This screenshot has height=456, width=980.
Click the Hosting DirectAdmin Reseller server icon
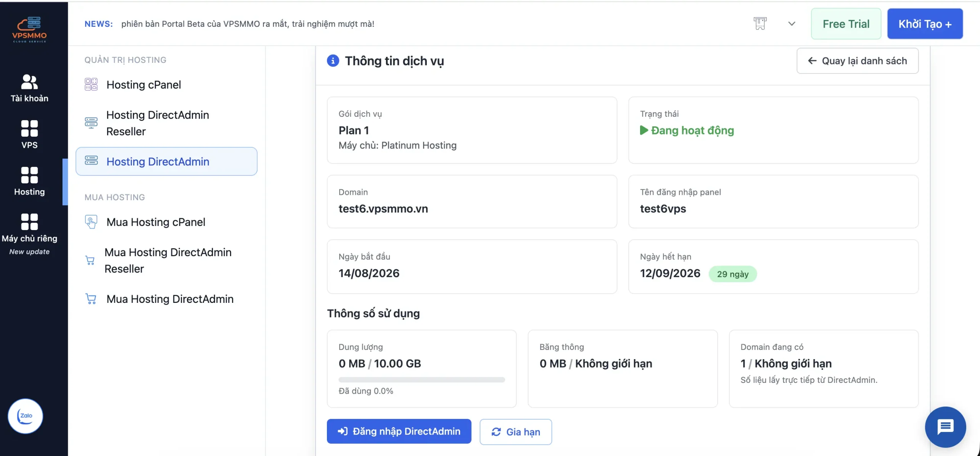click(91, 123)
